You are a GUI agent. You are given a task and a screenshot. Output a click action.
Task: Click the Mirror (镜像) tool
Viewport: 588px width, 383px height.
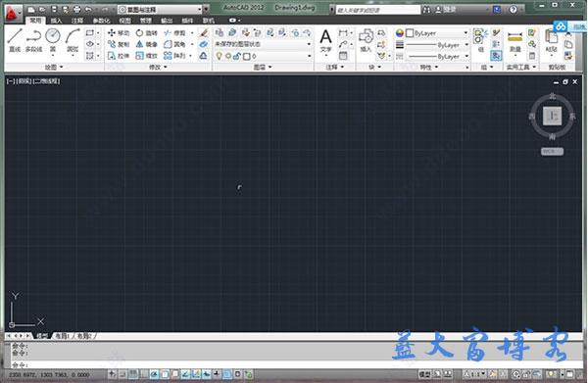click(x=146, y=44)
